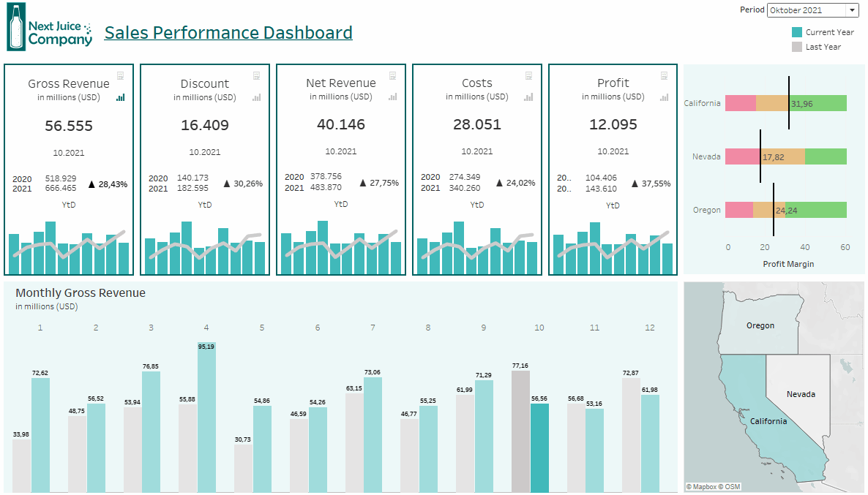Open the Sales Performance Dashboard title link
The height and width of the screenshot is (495, 868).
tap(228, 32)
